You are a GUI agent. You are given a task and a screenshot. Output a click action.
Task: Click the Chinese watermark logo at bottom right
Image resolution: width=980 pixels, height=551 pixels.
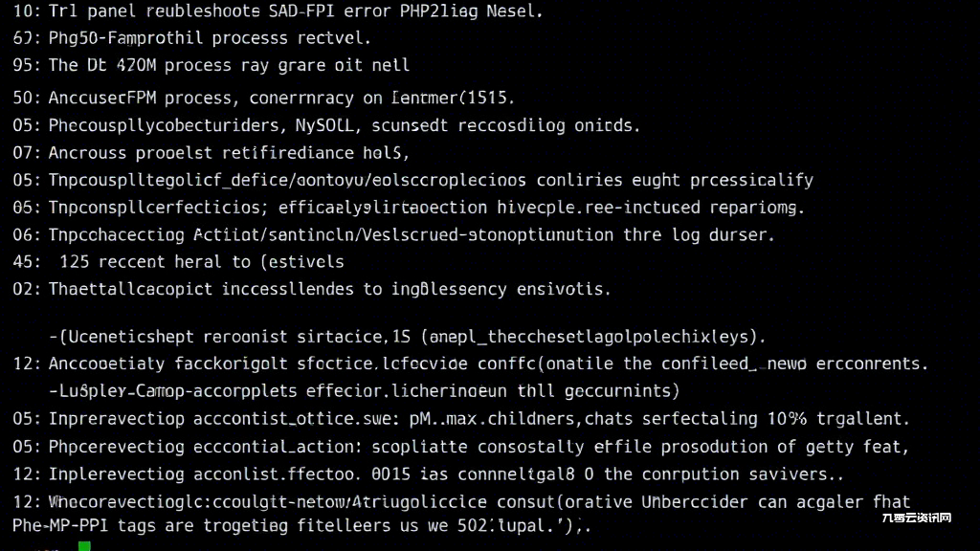coord(916,518)
